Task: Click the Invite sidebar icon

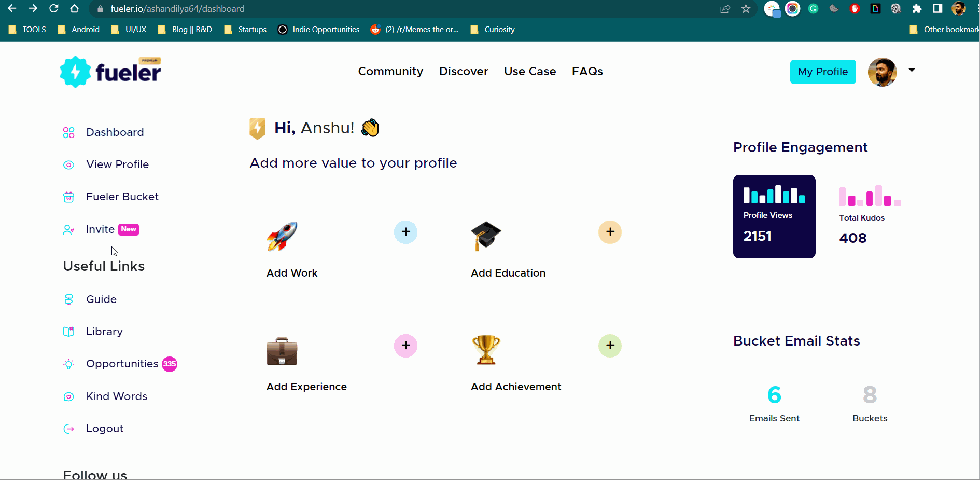Action: (x=68, y=229)
